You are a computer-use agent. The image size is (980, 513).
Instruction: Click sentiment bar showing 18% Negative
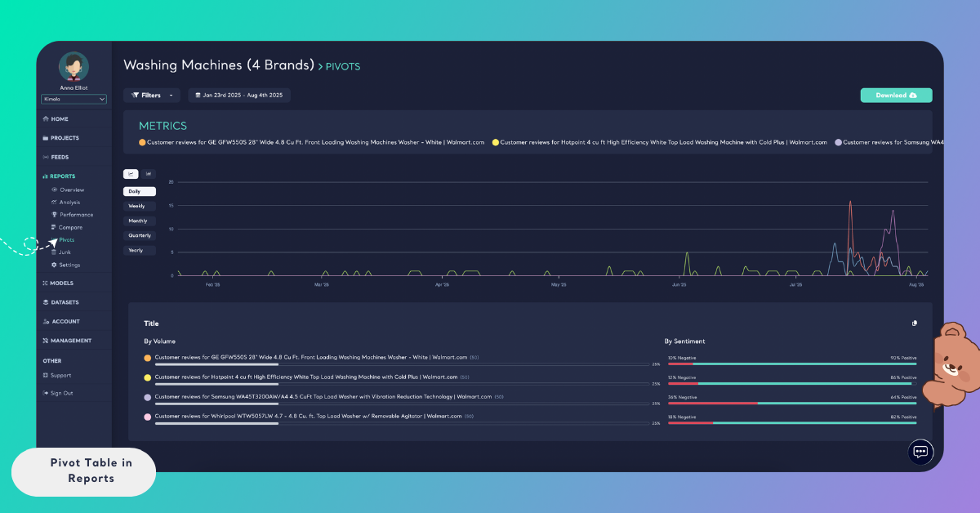(x=792, y=422)
